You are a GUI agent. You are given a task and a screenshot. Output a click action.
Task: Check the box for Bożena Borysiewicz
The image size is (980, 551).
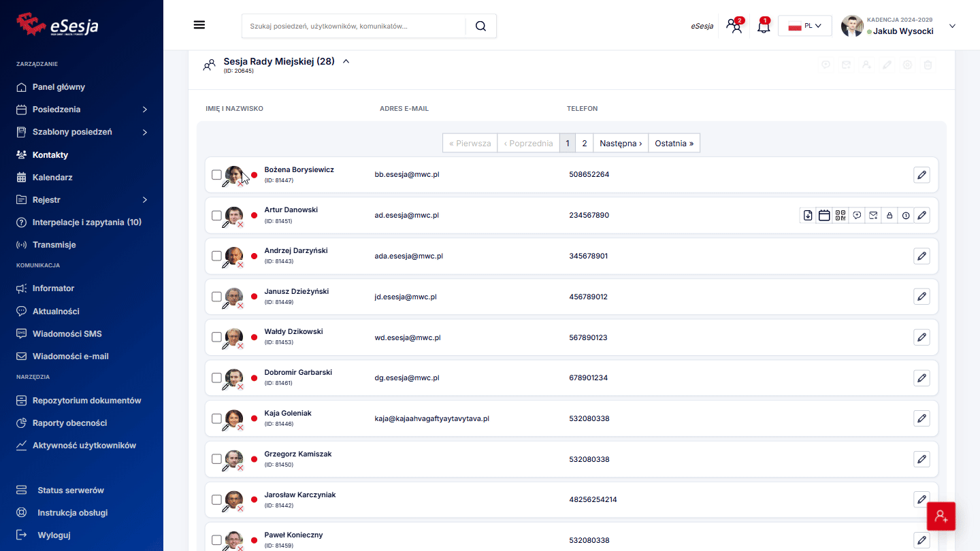click(x=216, y=175)
